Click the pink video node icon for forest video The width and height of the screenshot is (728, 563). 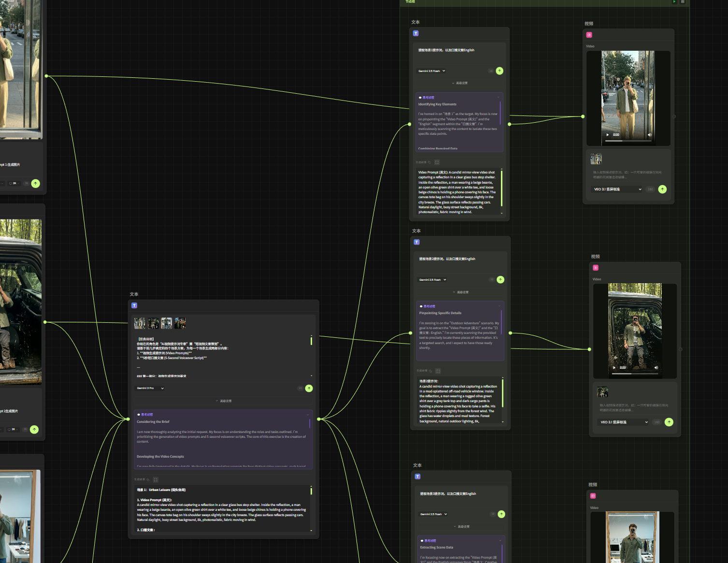596,268
